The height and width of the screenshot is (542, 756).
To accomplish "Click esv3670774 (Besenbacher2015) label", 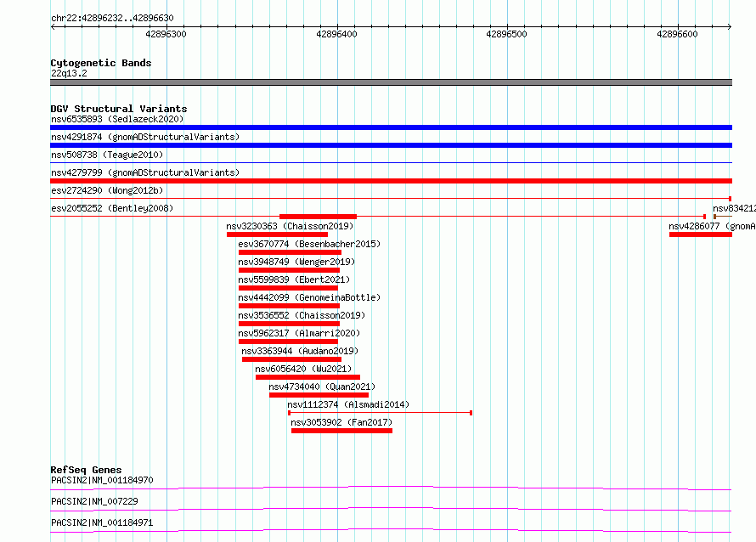I will tap(309, 244).
